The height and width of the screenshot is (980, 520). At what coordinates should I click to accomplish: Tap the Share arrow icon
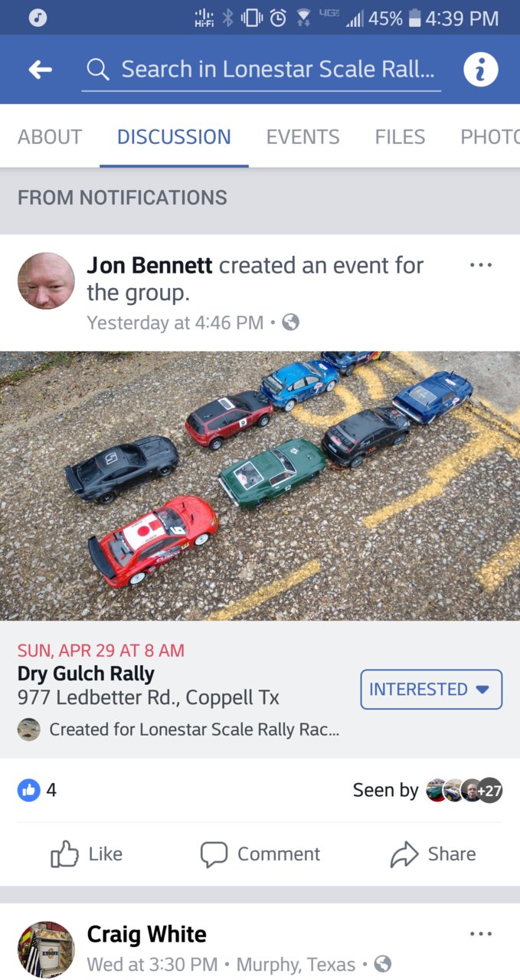click(404, 854)
